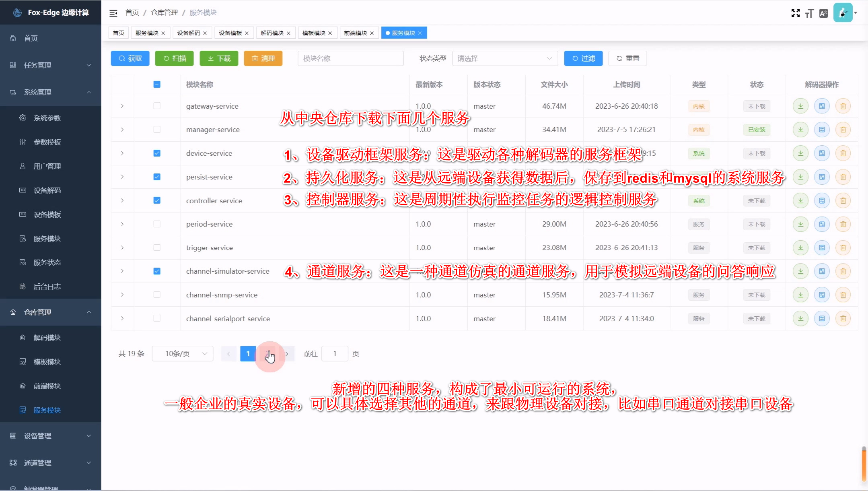Download trigger-service with green download icon
The width and height of the screenshot is (868, 491).
click(800, 248)
